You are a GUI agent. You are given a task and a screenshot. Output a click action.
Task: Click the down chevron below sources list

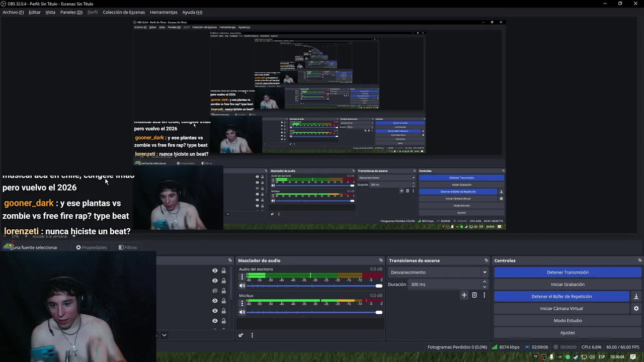164,335
